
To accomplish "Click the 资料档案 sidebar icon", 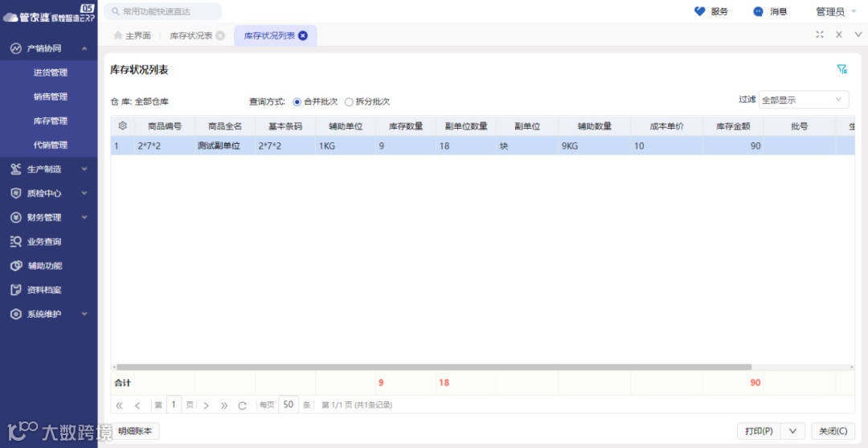I will pos(16,290).
